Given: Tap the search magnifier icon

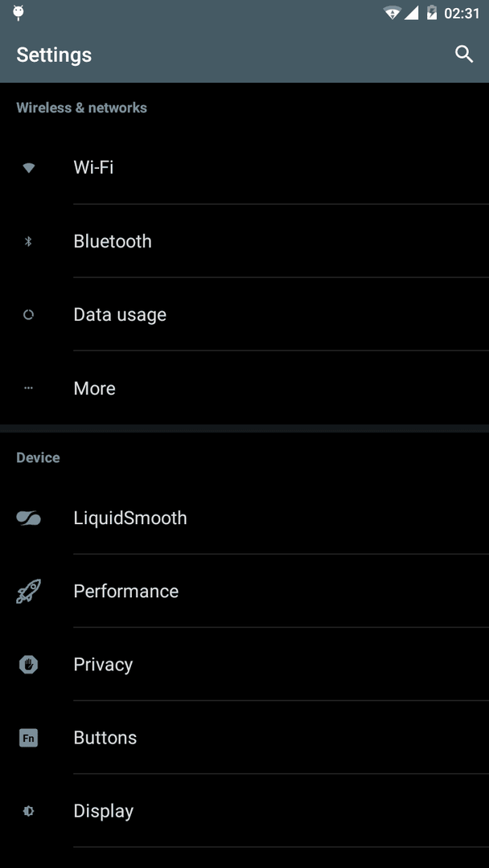Looking at the screenshot, I should (463, 55).
